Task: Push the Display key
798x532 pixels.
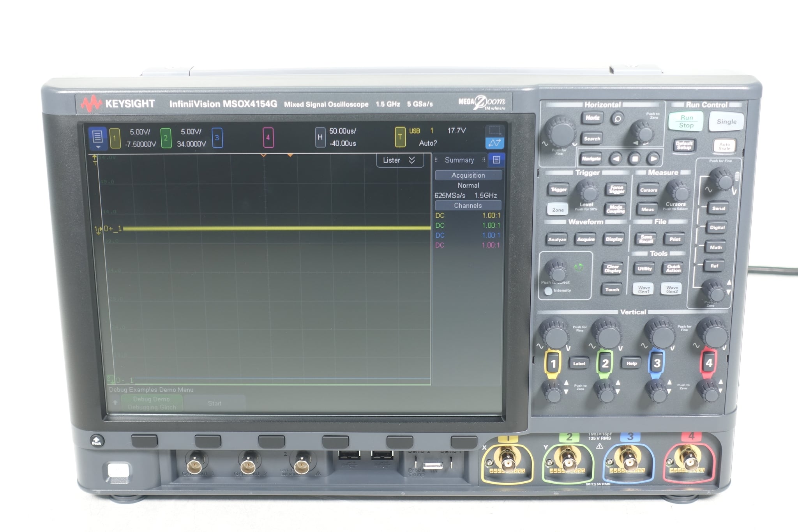Action: coord(614,239)
